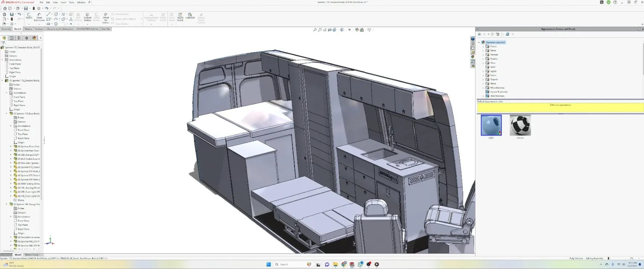Expand the Sprinter Front End component
644x269 pixels.
coord(11,146)
